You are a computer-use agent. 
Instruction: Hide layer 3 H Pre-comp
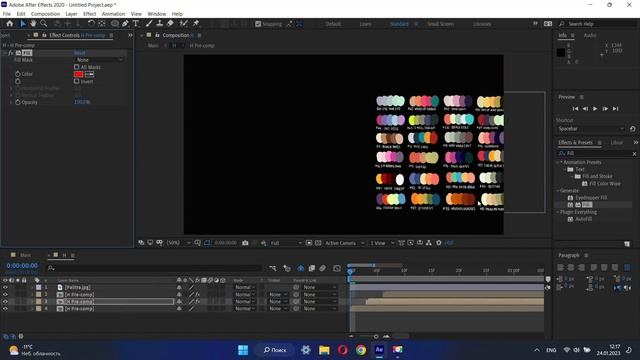pos(5,302)
